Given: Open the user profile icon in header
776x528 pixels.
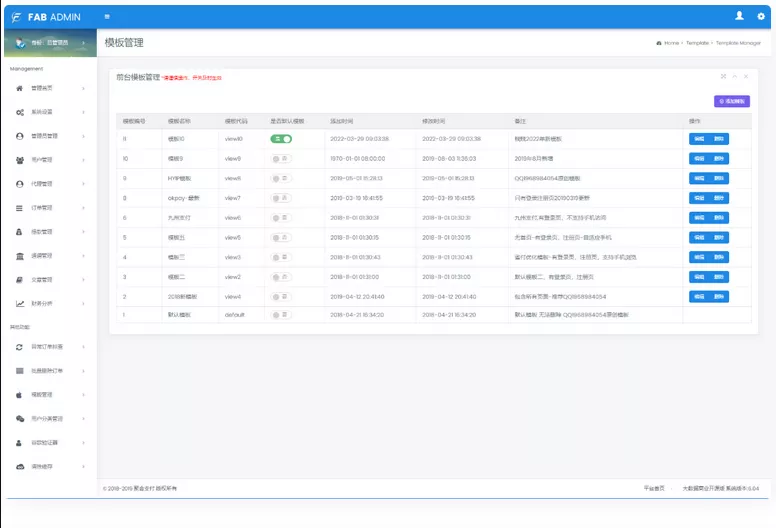Looking at the screenshot, I should click(739, 16).
